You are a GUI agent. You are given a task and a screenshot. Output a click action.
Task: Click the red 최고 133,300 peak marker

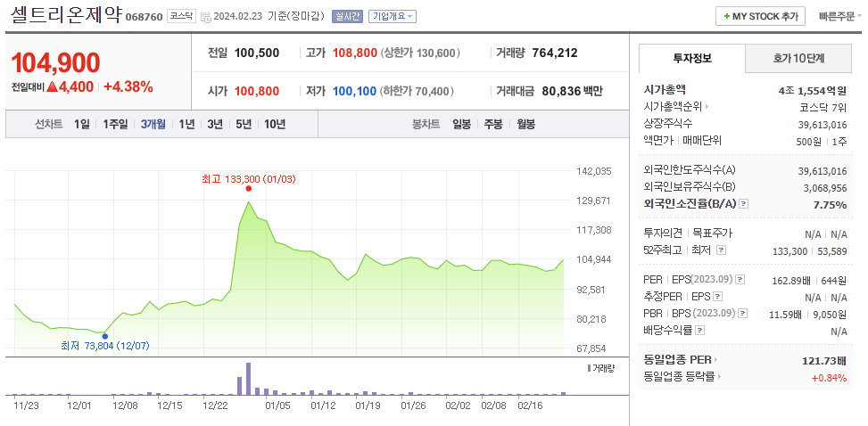tap(249, 189)
